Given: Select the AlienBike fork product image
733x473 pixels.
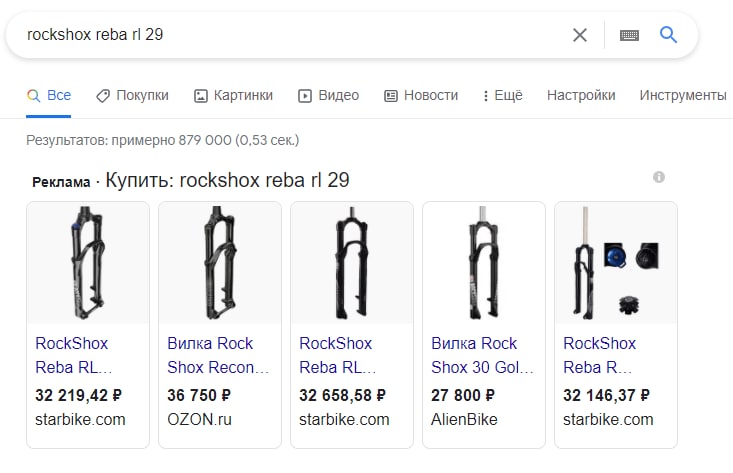Looking at the screenshot, I should [484, 263].
